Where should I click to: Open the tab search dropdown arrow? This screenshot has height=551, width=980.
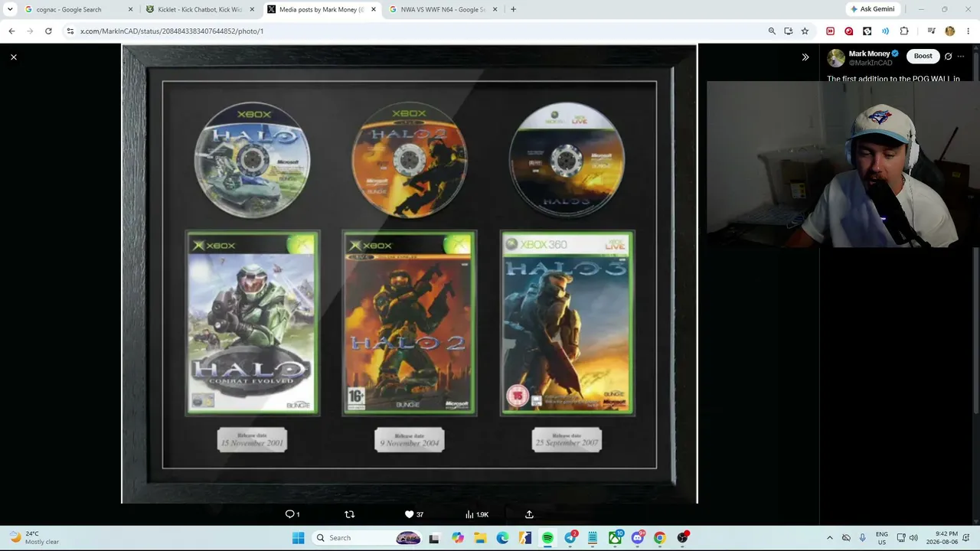pos(9,9)
